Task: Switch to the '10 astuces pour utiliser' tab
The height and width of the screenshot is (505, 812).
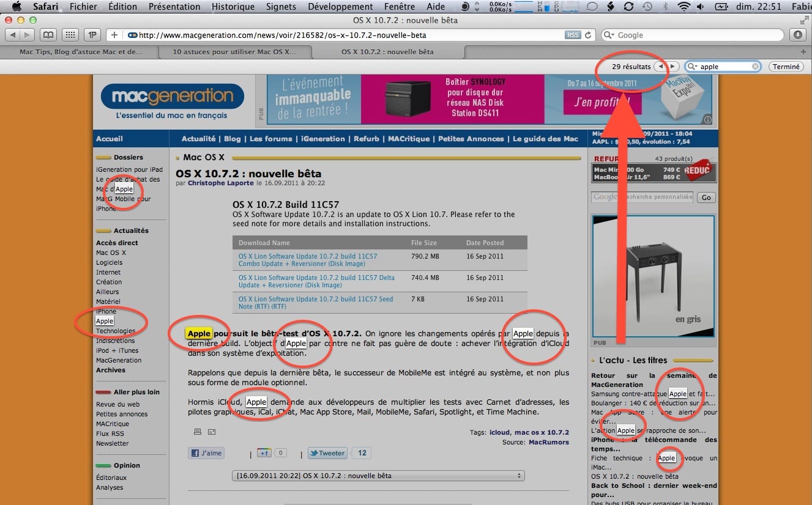Action: [234, 52]
